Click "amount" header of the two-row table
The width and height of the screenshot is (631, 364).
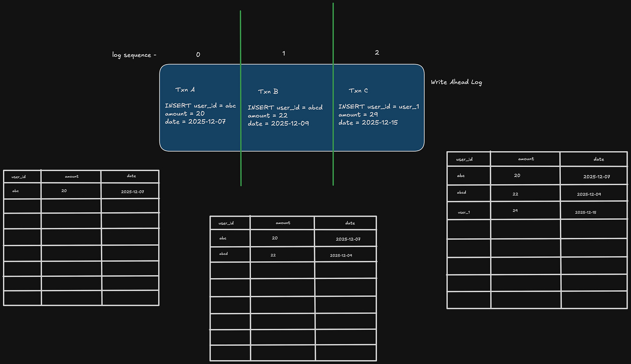coord(283,223)
